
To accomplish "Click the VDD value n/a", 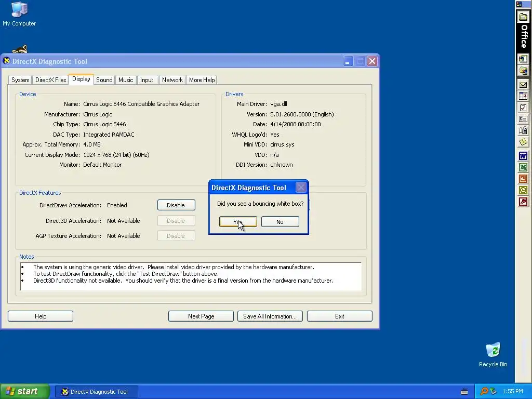I will pos(274,155).
